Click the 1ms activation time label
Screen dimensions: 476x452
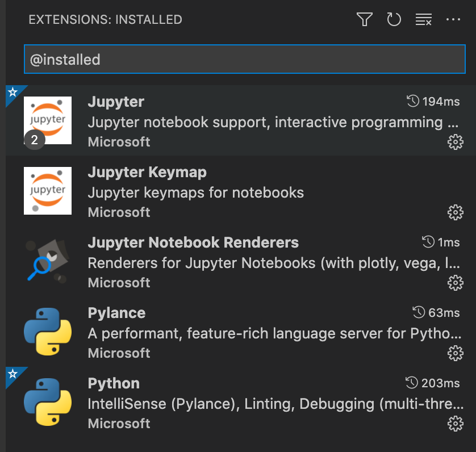pyautogui.click(x=440, y=242)
